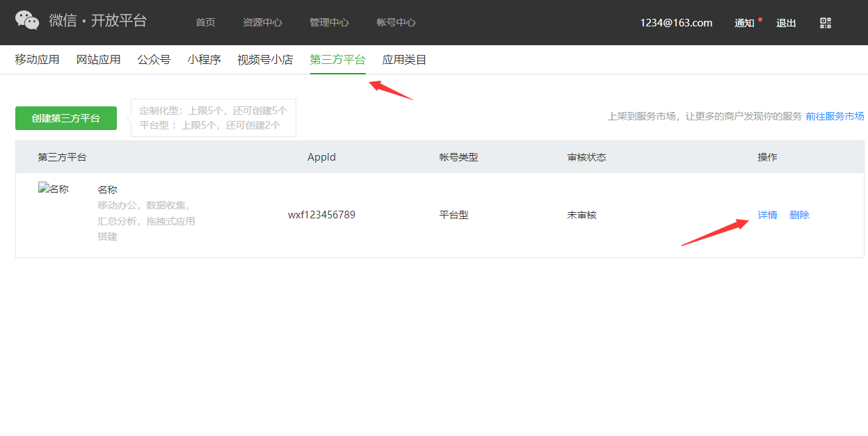The image size is (868, 436).
Task: Switch to the 应用类目 tab
Action: pos(404,60)
